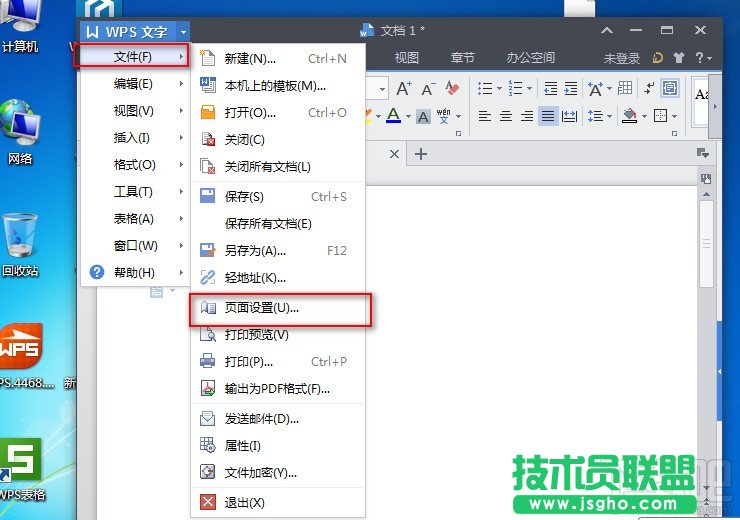Screen dimensions: 740x520
Task: Select 关闭所有文档(L) menu entry
Action: (x=278, y=167)
